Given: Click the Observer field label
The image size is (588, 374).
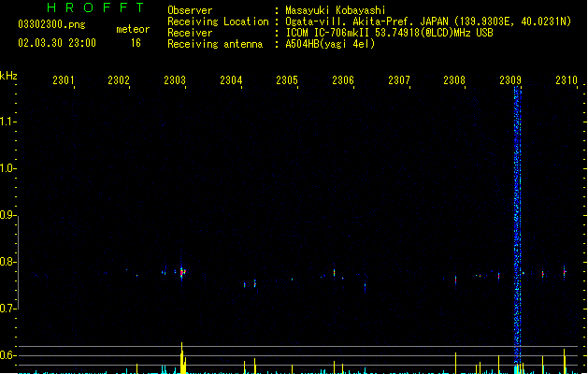Looking at the screenshot, I should [x=190, y=10].
